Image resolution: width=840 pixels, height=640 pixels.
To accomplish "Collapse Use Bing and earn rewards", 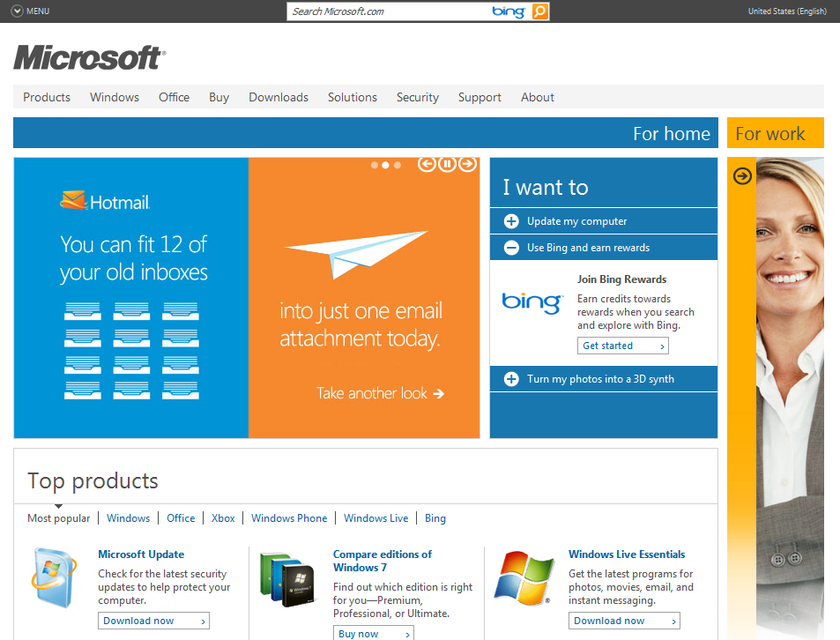I will click(x=511, y=248).
